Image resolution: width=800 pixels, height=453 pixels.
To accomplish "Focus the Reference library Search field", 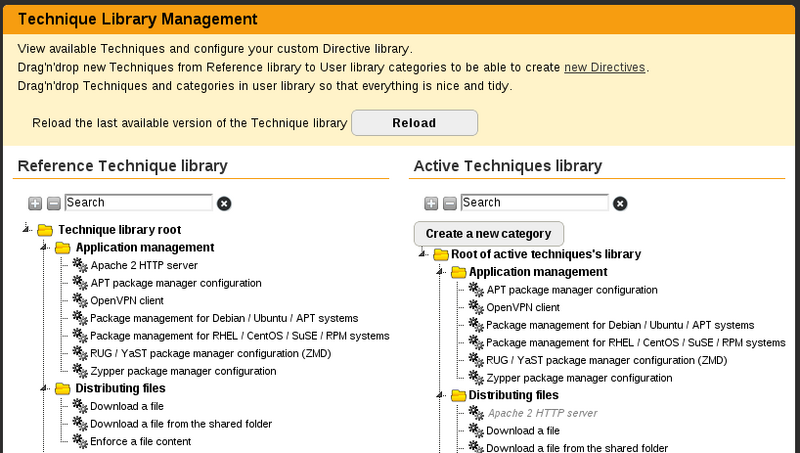I will click(x=138, y=203).
